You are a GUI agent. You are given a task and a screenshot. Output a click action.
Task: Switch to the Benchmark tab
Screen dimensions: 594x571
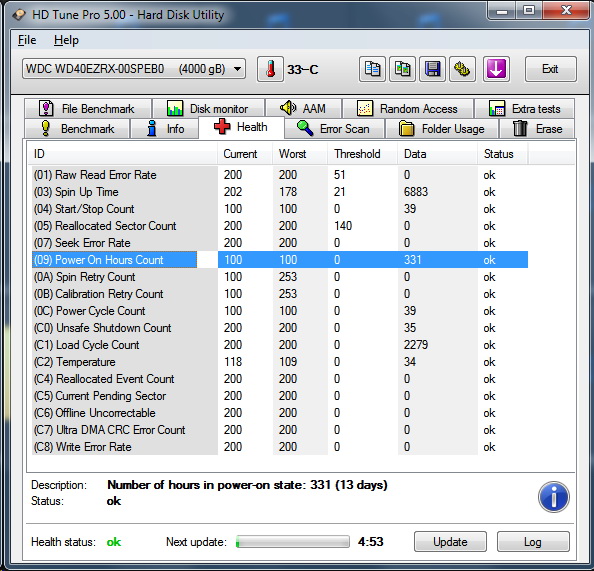[77, 128]
